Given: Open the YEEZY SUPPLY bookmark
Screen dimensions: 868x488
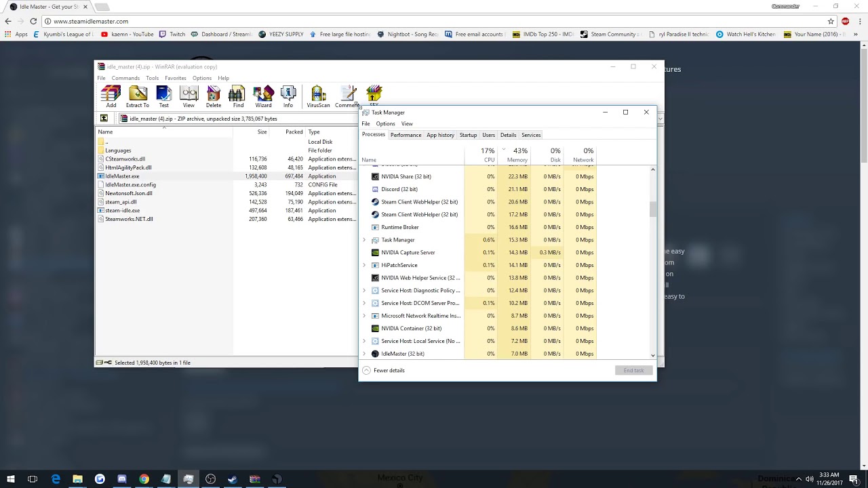Looking at the screenshot, I should [x=281, y=34].
